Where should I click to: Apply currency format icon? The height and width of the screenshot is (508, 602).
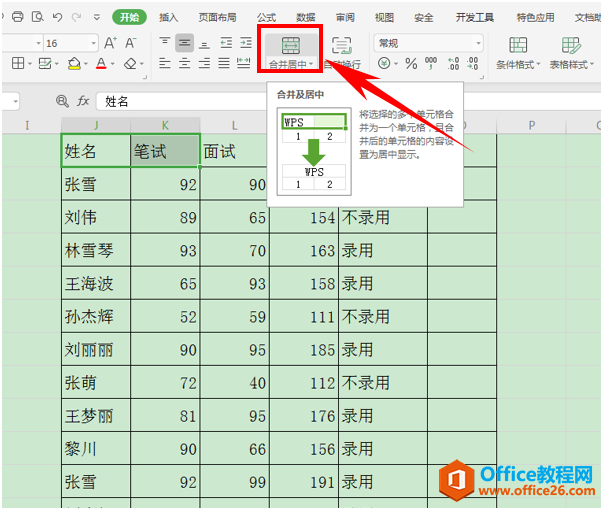pos(384,63)
